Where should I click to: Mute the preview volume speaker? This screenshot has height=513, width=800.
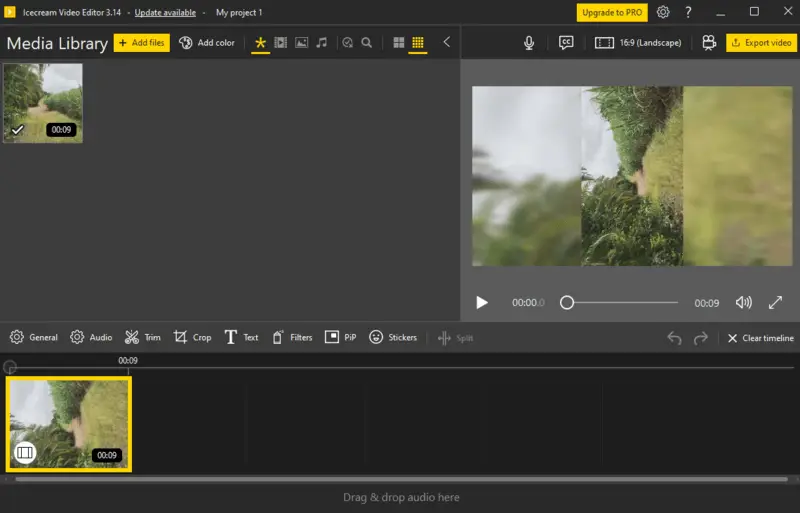pos(743,302)
